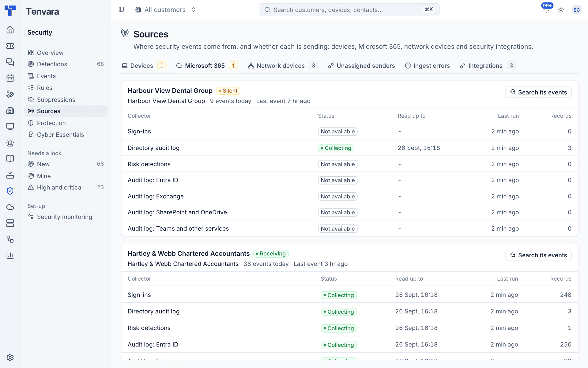588x368 pixels.
Task: Open Suppressions in the Security sidebar
Action: tap(66, 100)
